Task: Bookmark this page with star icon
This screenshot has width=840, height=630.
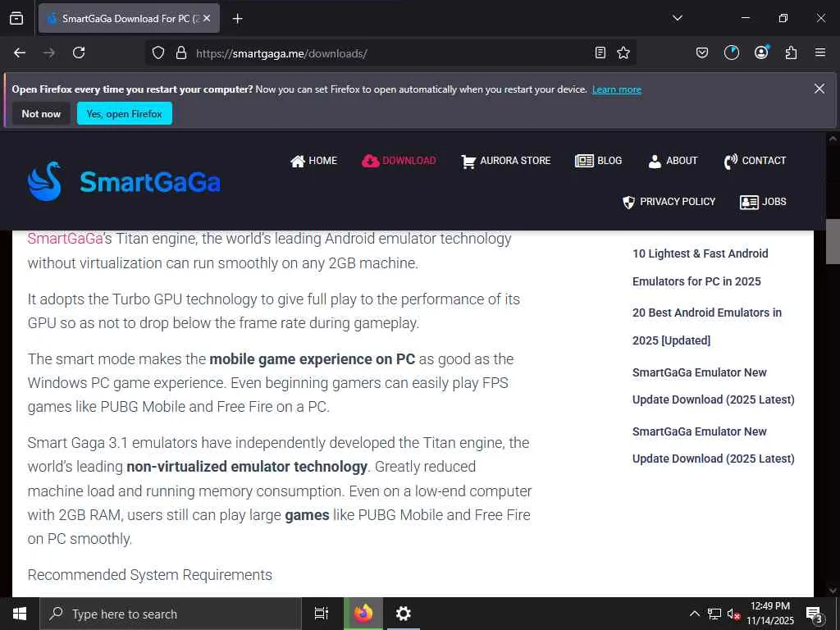Action: click(x=623, y=52)
